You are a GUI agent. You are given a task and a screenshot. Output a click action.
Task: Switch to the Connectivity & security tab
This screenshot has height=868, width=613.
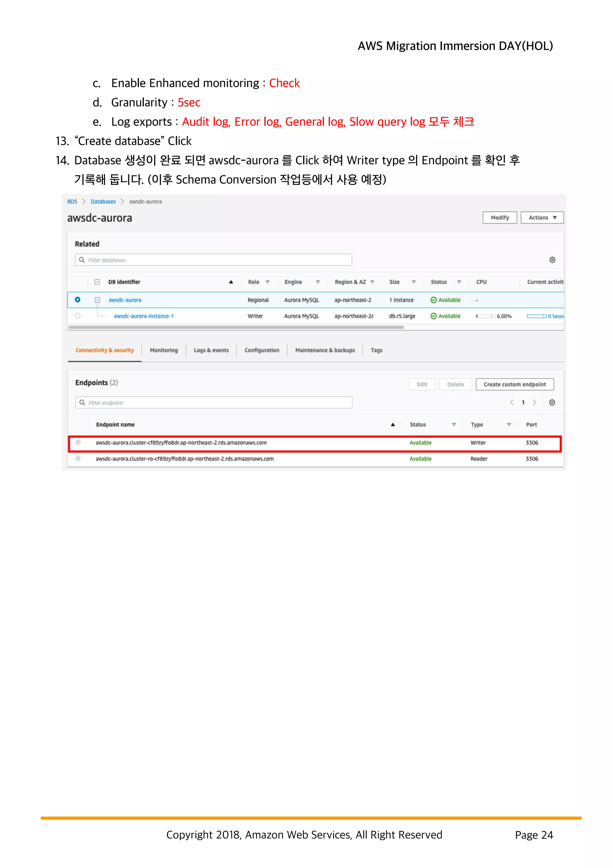tap(105, 350)
